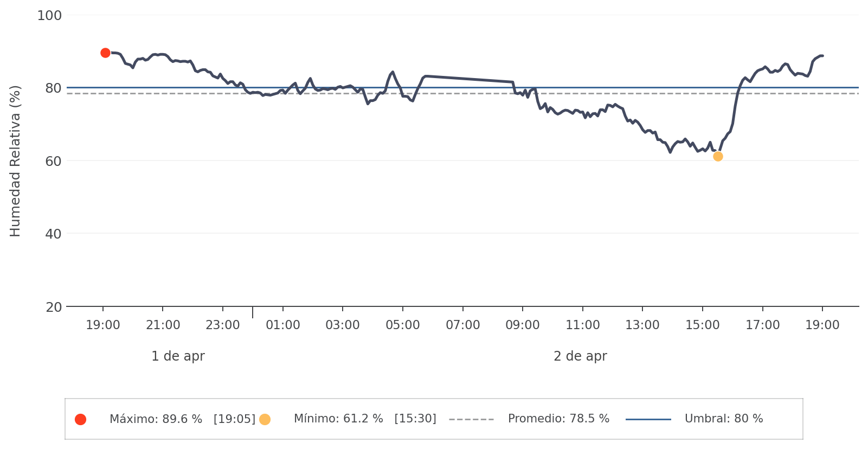The image size is (868, 449).
Task: Click the orange dot in the legend
Action: pos(265,419)
